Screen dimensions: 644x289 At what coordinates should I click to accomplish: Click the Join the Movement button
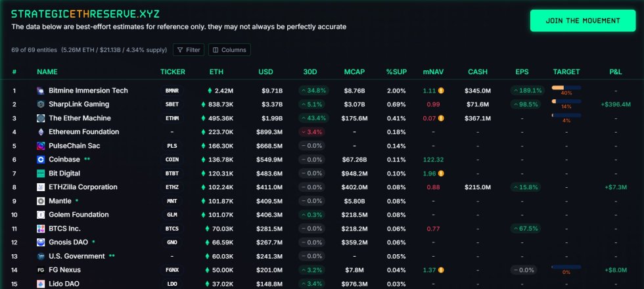[582, 20]
